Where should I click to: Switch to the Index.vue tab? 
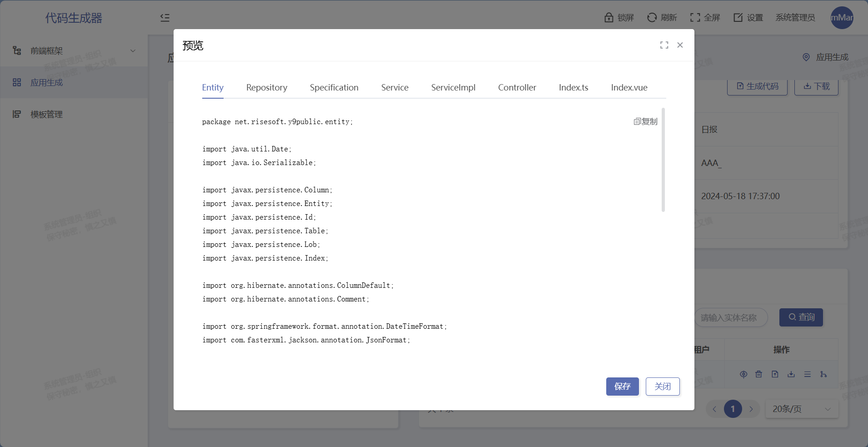click(629, 87)
